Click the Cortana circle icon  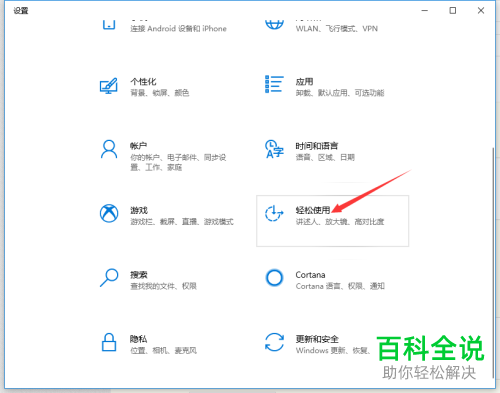[274, 278]
